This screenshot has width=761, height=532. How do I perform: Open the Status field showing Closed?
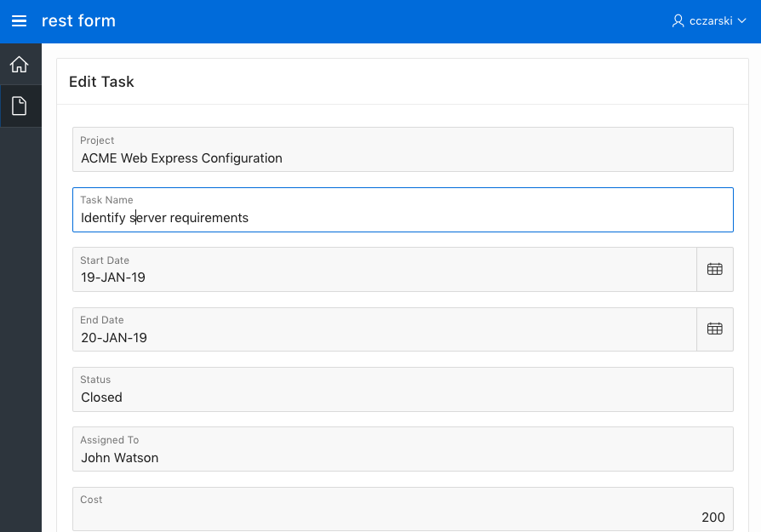coord(403,398)
